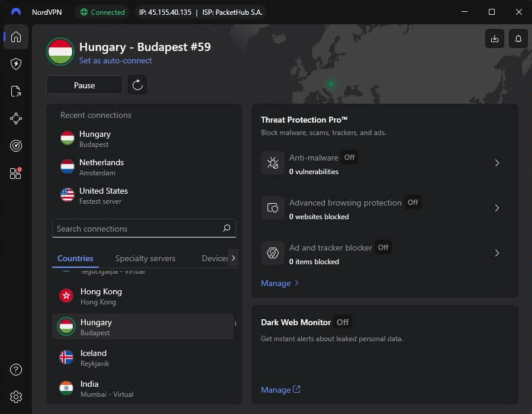The height and width of the screenshot is (414, 532).
Task: Click the Search connections field
Action: pyautogui.click(x=142, y=228)
